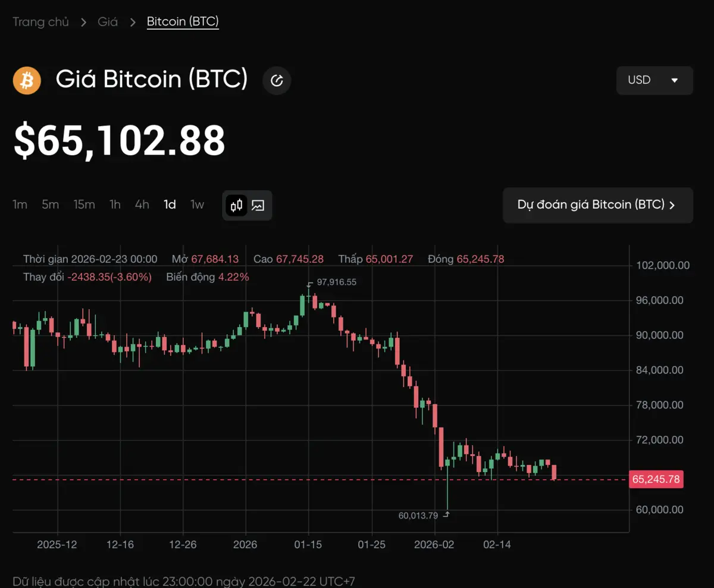Click the 'Dự đoán giá Bitcoin (BTC)' button
This screenshot has height=588, width=714.
coord(598,205)
